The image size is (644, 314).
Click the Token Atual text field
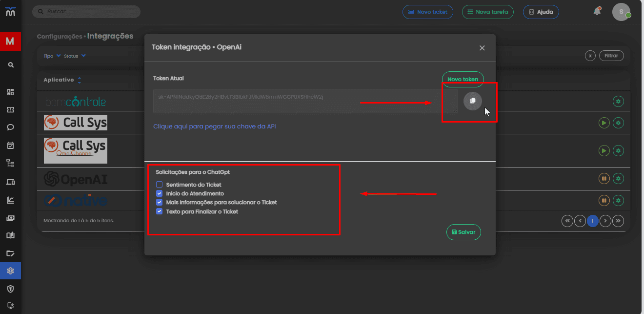point(305,101)
